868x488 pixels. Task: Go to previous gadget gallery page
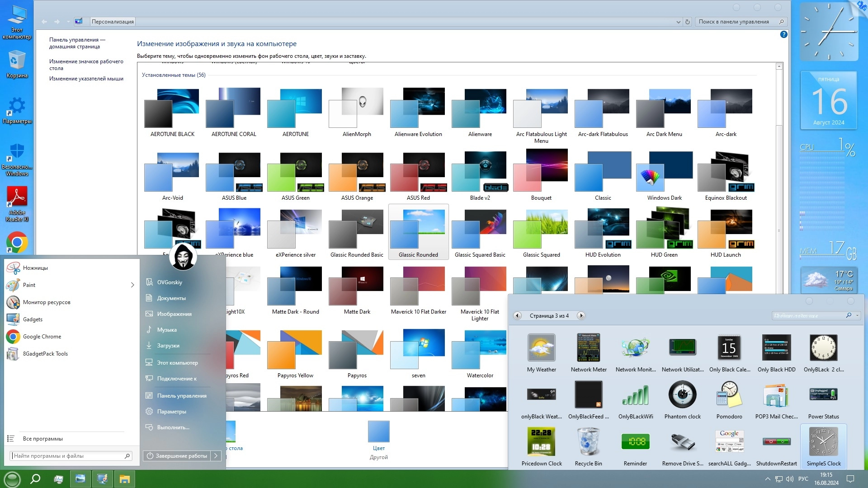pyautogui.click(x=518, y=316)
